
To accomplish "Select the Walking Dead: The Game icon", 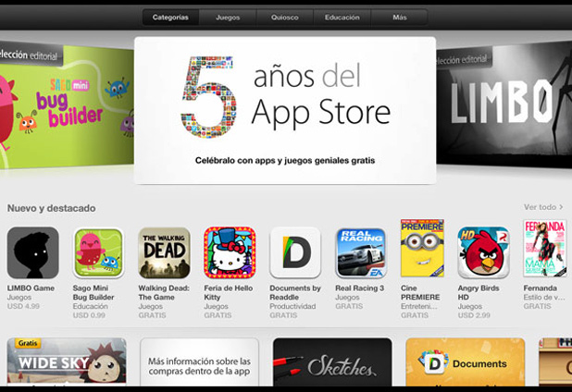I will point(164,252).
